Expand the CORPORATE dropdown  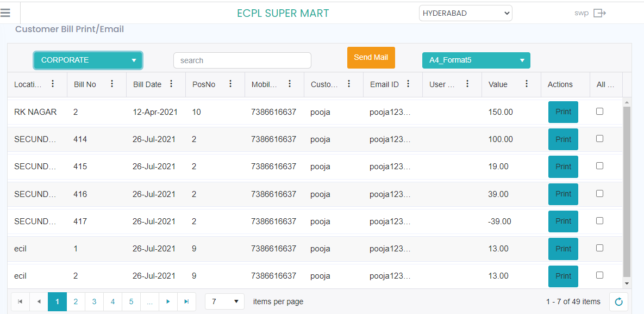pos(88,60)
